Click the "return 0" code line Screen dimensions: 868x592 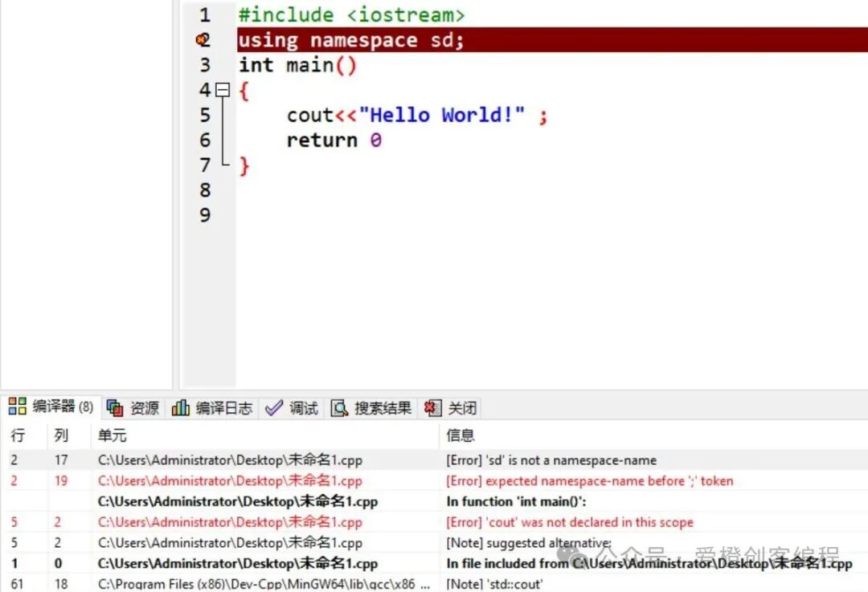pyautogui.click(x=334, y=141)
